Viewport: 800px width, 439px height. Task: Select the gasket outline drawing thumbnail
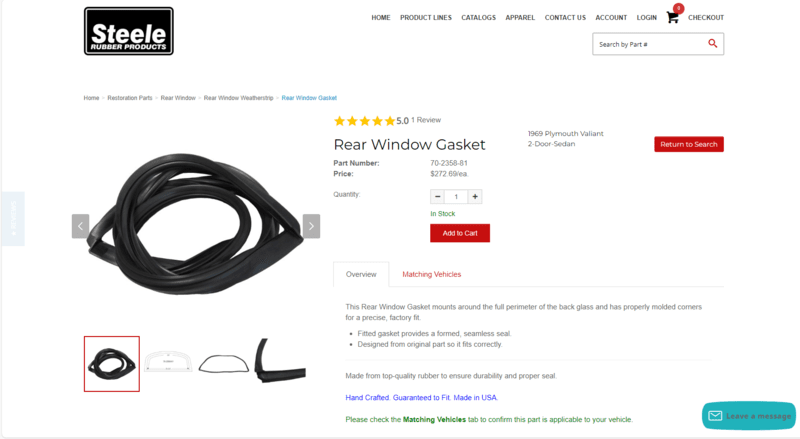click(224, 364)
